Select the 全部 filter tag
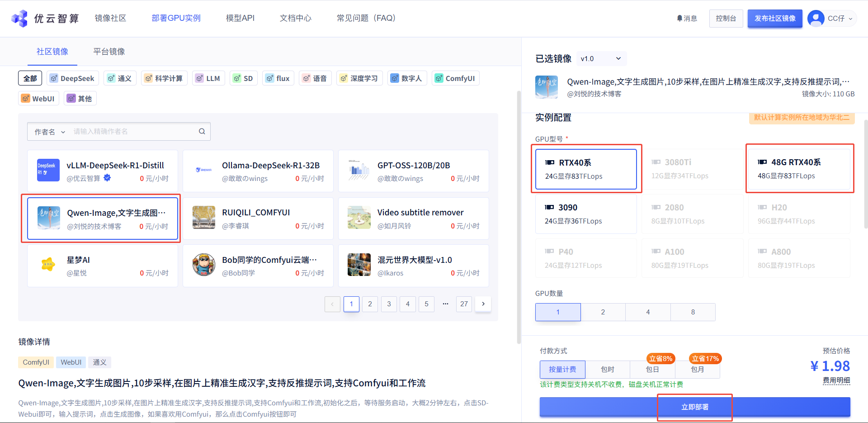Screen dimensions: 868x423 [x=30, y=78]
